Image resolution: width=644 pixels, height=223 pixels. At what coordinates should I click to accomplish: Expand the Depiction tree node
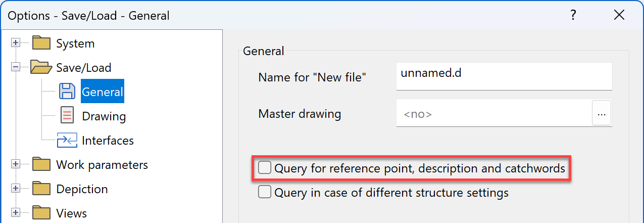tap(16, 189)
